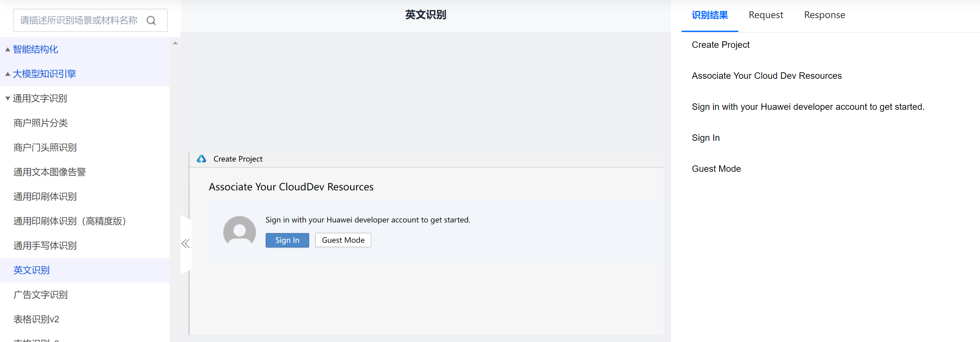980x342 pixels.
Task: Open 广告文字识别 in the sidebar
Action: [x=41, y=295]
